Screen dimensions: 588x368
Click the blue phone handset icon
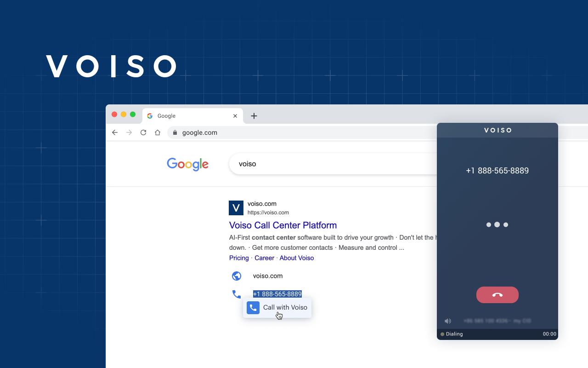pos(237,294)
